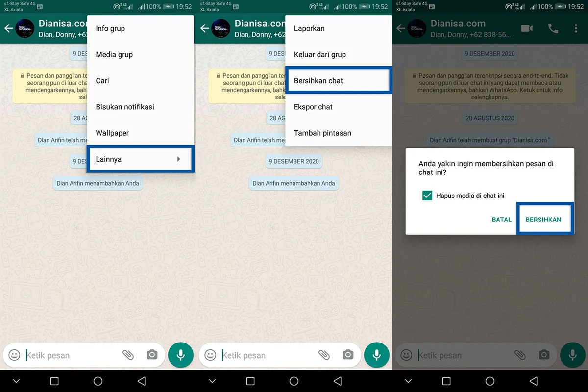This screenshot has width=588, height=392.
Task: Click the paperclip attachment icon
Action: tap(128, 355)
